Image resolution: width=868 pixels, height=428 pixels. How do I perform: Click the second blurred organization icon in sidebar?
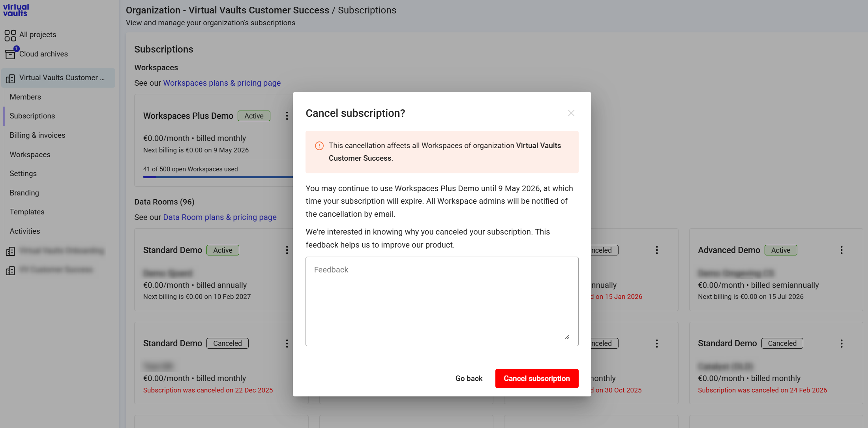(x=10, y=252)
